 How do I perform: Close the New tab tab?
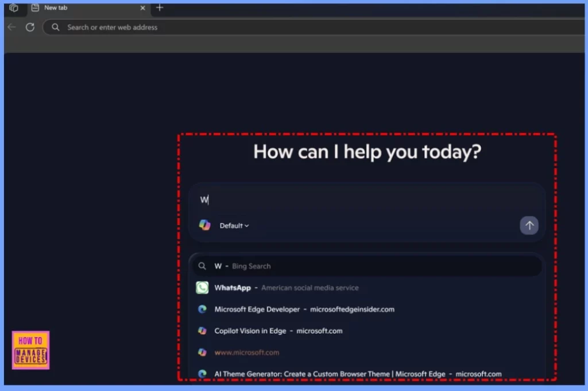click(x=142, y=8)
